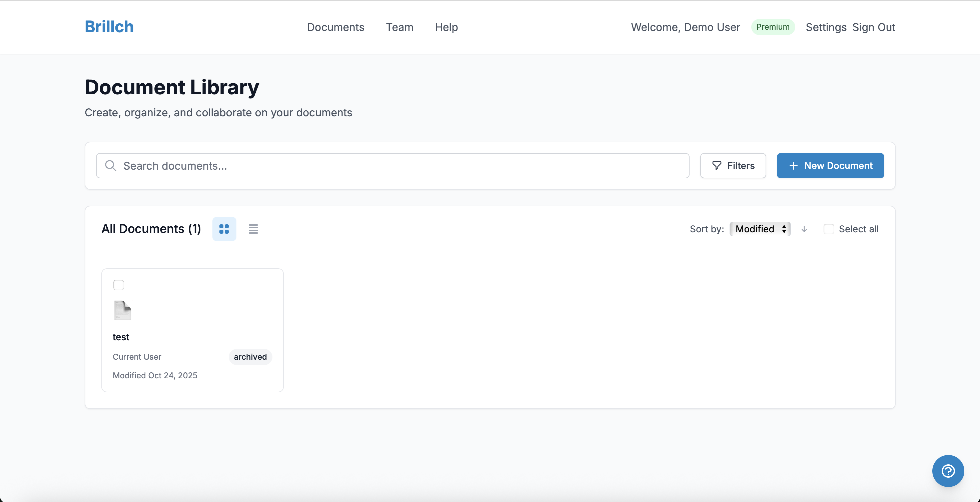Click the Sign Out link
The image size is (980, 502).
pyautogui.click(x=874, y=27)
